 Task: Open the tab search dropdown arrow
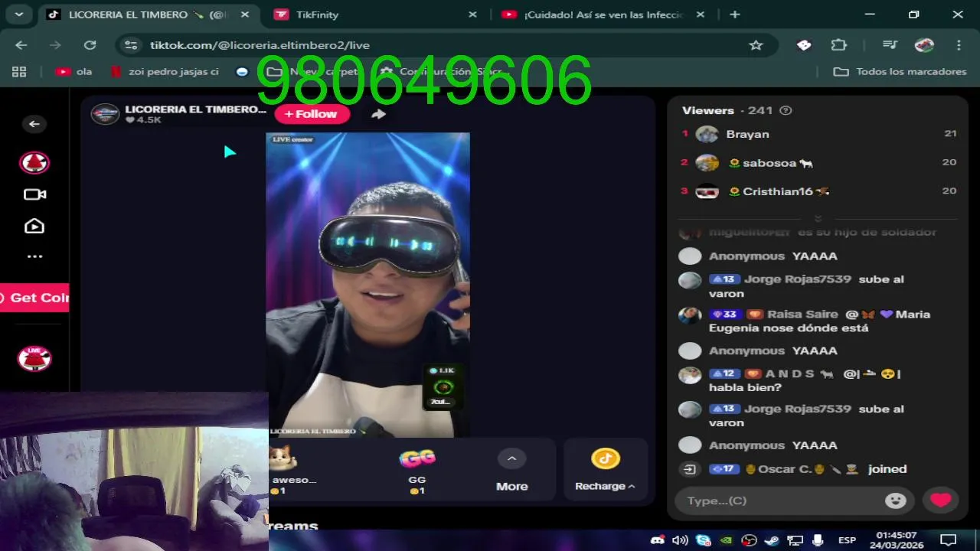(x=18, y=15)
